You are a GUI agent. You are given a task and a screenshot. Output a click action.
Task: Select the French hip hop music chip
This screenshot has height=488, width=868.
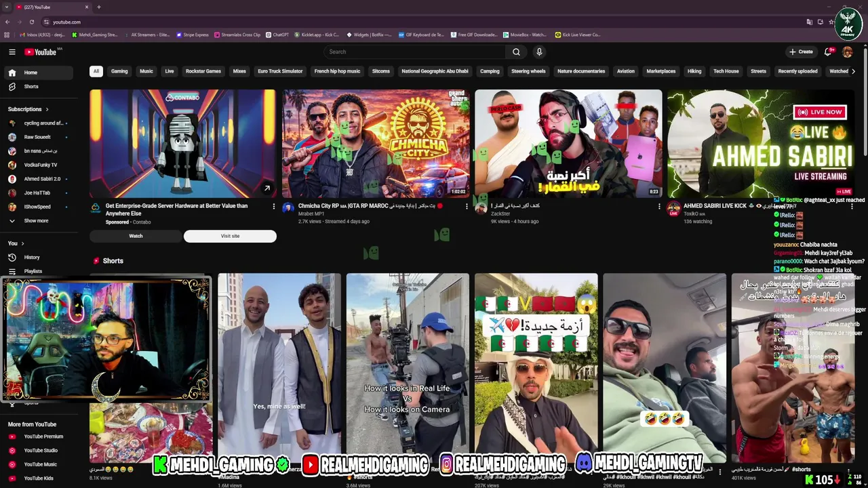click(337, 71)
